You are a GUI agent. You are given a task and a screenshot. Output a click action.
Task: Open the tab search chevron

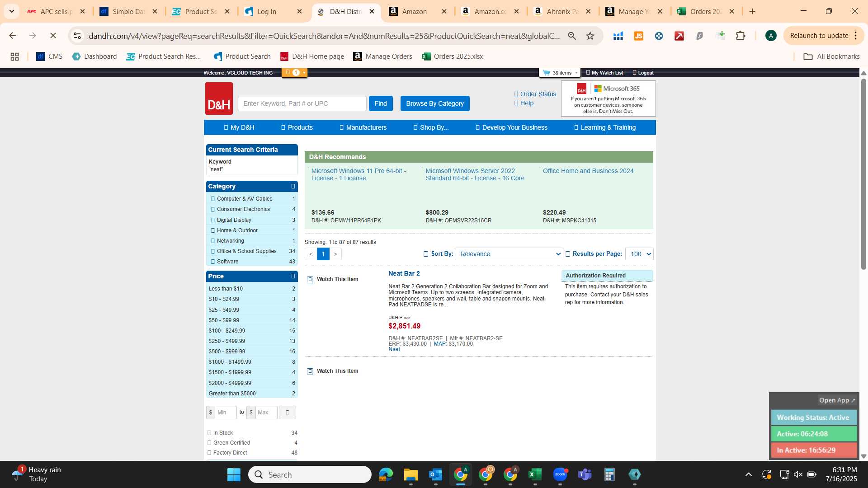[x=12, y=11]
